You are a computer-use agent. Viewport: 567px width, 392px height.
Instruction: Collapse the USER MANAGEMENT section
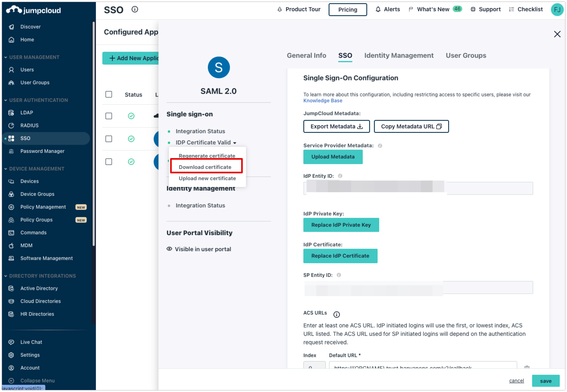click(x=6, y=57)
